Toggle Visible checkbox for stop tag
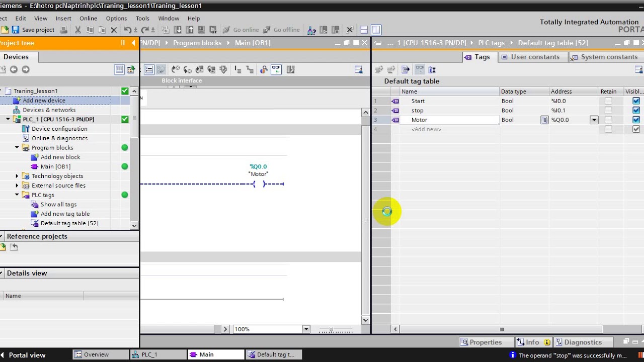 click(x=636, y=110)
